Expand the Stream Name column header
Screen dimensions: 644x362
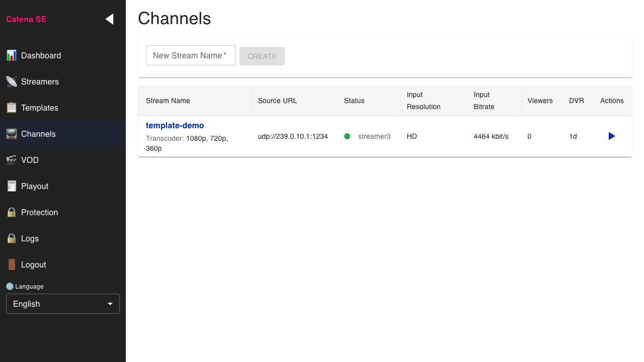pos(168,101)
